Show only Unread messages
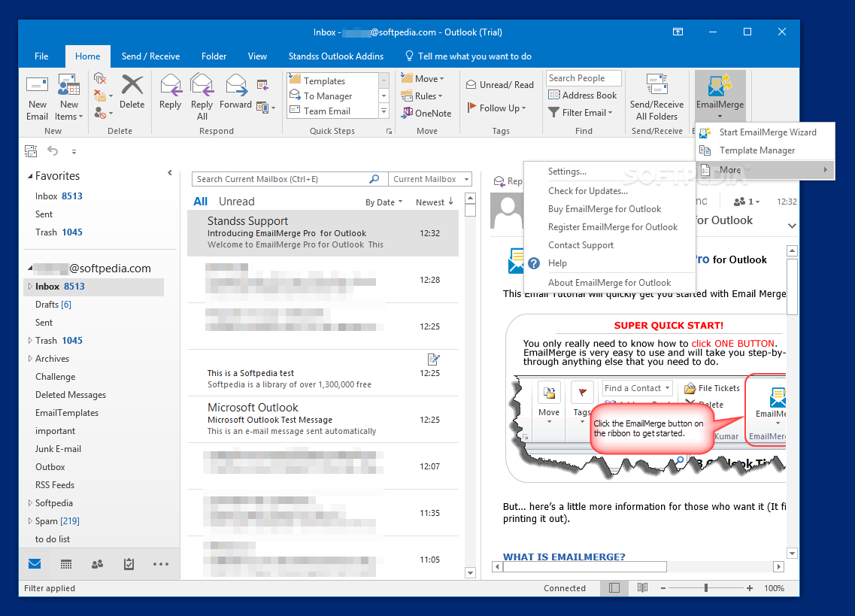Viewport: 855px width, 616px height. coord(237,202)
